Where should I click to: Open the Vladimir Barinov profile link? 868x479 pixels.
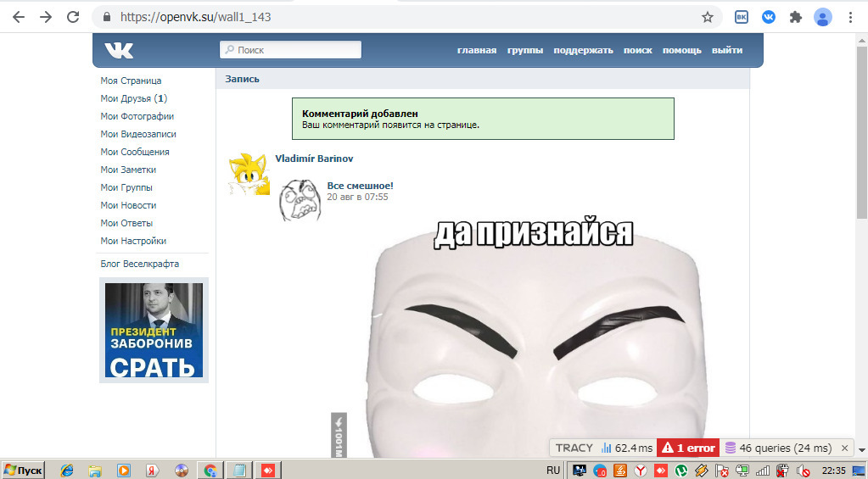[x=314, y=159]
